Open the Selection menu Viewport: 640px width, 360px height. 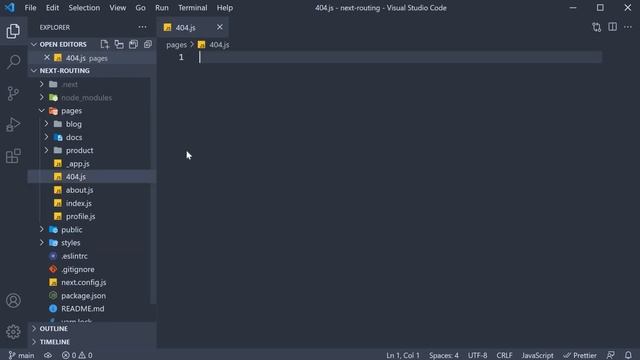coord(84,8)
